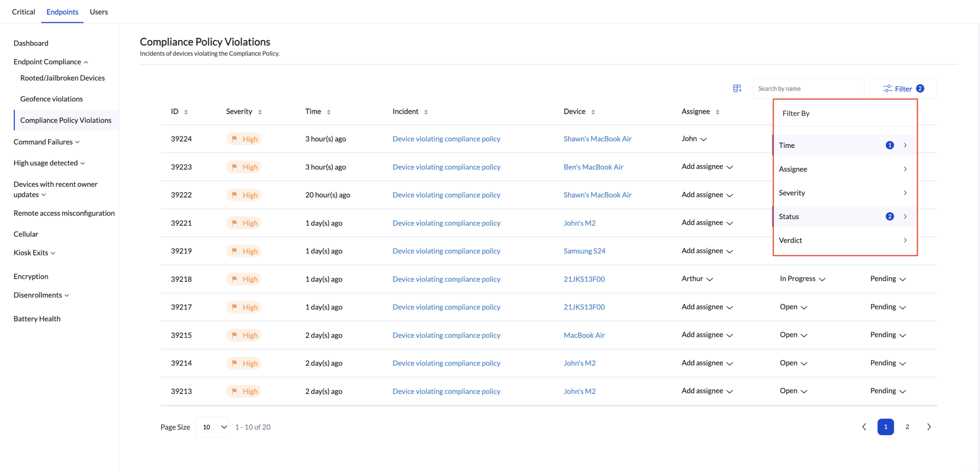
Task: Expand the Command Failures section
Action: [x=78, y=142]
